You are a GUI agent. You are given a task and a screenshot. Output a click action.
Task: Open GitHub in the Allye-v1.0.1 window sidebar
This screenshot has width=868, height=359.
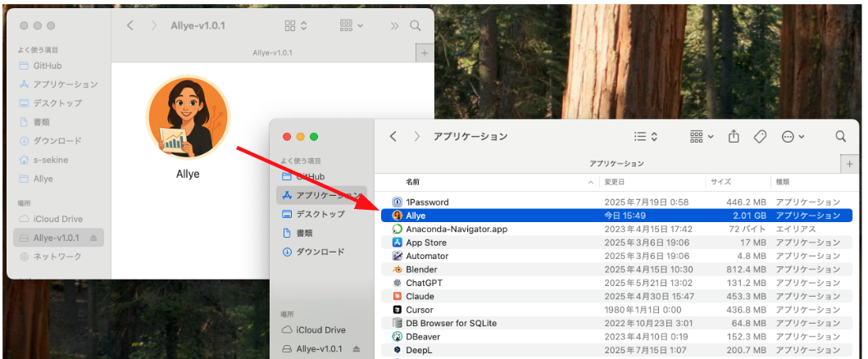coord(47,66)
